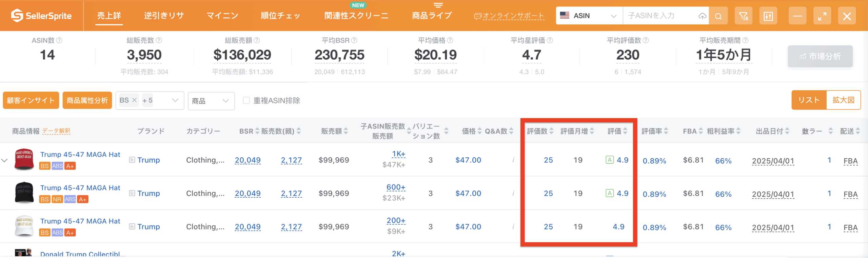The height and width of the screenshot is (258, 868).
Task: Click the 商品属性分析 button
Action: (x=87, y=100)
